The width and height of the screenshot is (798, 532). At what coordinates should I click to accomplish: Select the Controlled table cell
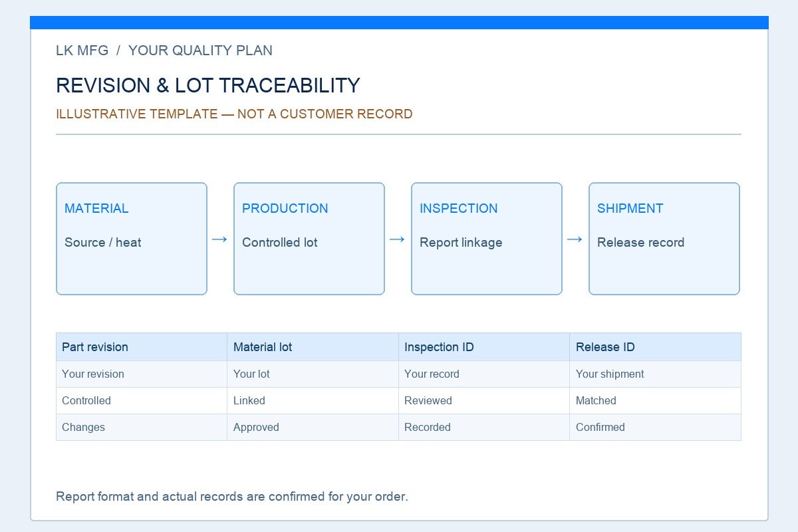(142, 401)
